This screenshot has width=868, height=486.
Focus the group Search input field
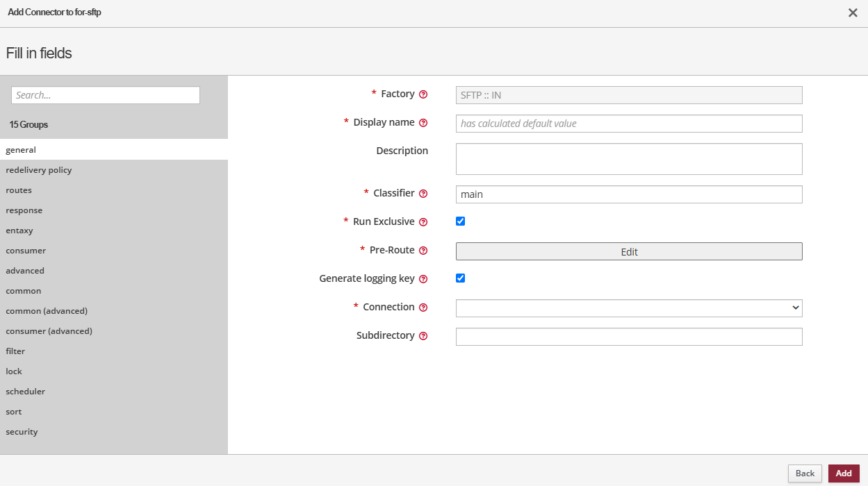click(x=106, y=95)
